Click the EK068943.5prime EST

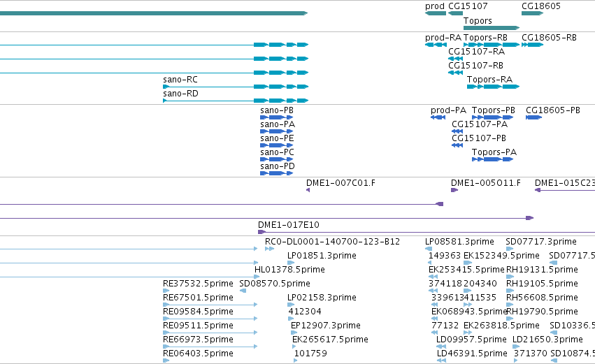tap(435, 319)
